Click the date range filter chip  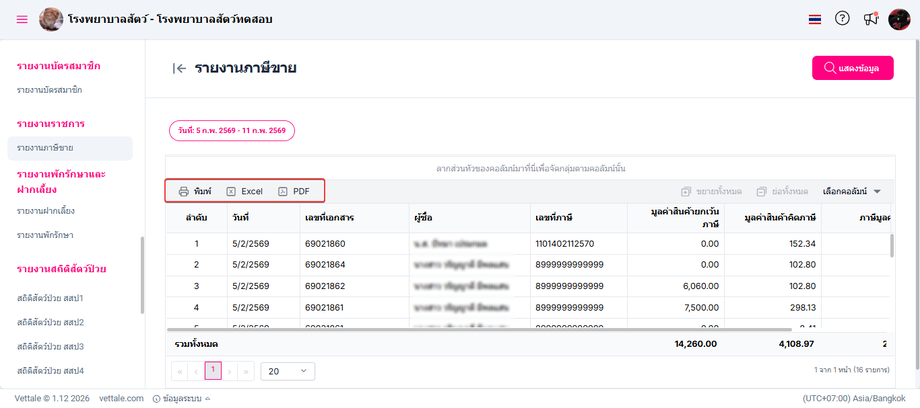click(x=232, y=131)
